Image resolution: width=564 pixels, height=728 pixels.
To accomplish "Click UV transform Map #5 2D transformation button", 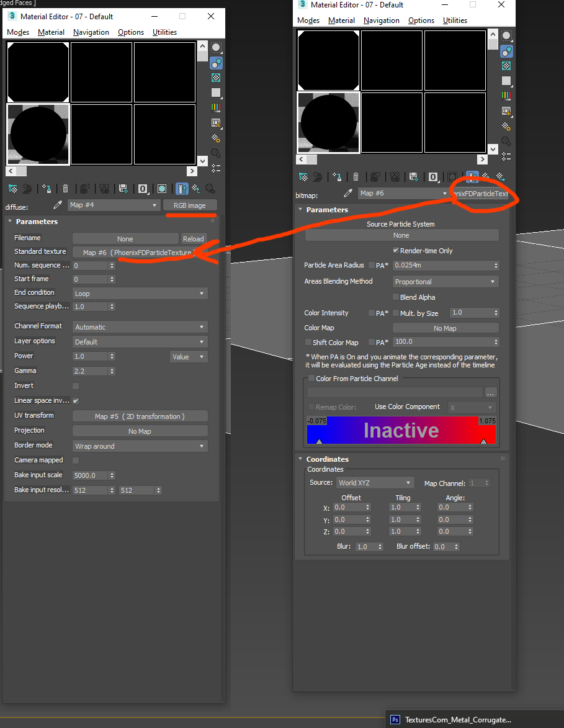I will pyautogui.click(x=140, y=416).
